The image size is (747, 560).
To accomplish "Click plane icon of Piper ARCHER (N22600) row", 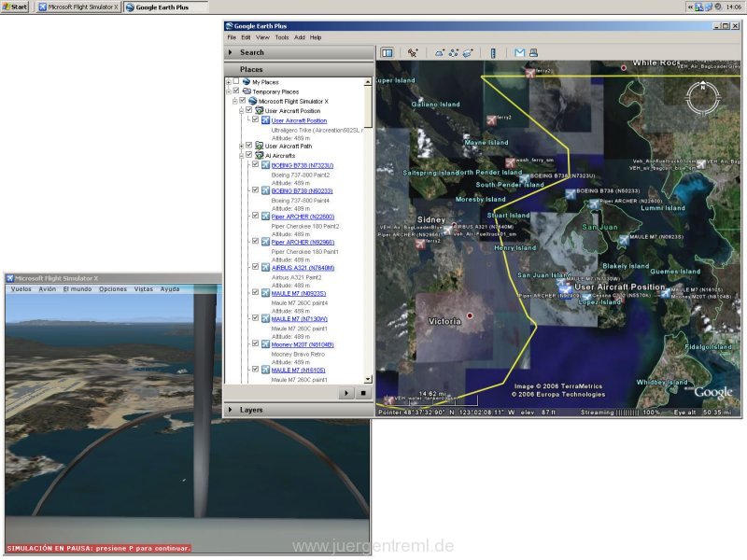I will coord(265,217).
